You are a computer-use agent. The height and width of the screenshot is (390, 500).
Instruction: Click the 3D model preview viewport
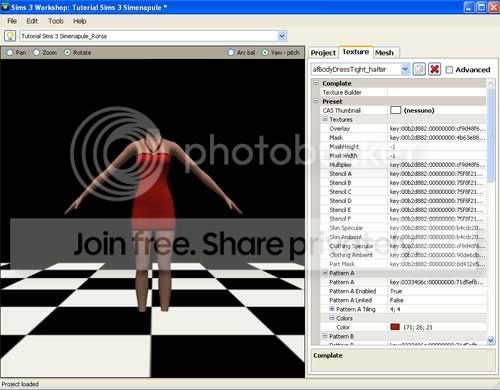coord(152,218)
